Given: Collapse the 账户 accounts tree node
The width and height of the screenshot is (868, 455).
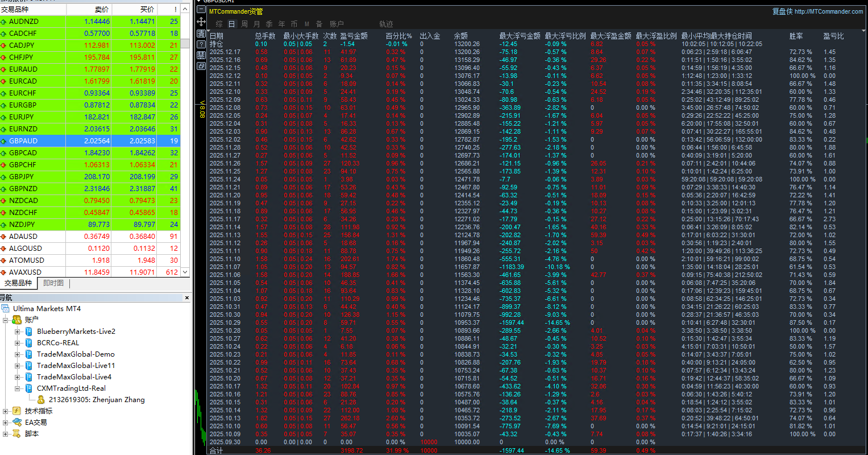Looking at the screenshot, I should click(6, 320).
